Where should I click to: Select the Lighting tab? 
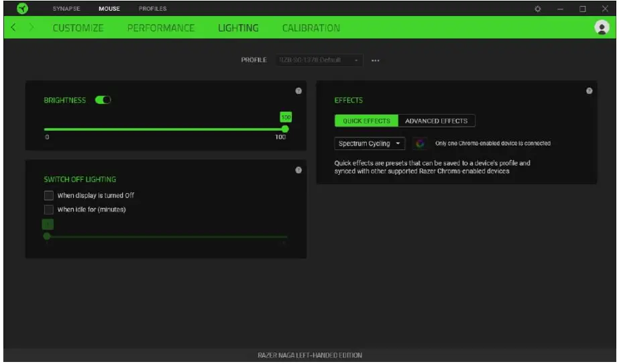[238, 28]
